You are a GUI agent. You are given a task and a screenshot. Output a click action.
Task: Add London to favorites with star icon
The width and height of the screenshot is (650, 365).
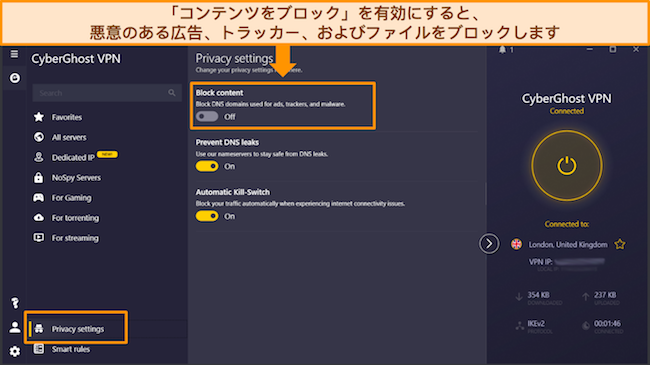click(x=620, y=244)
